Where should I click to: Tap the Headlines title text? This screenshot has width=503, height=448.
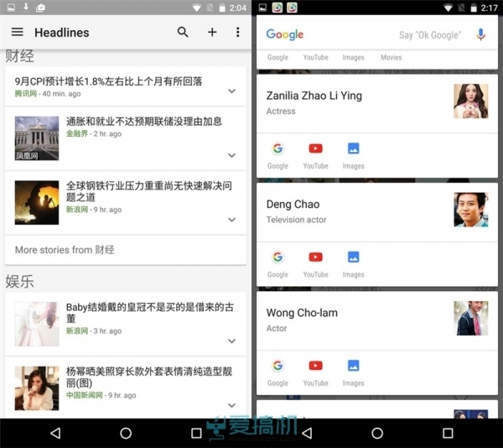62,33
